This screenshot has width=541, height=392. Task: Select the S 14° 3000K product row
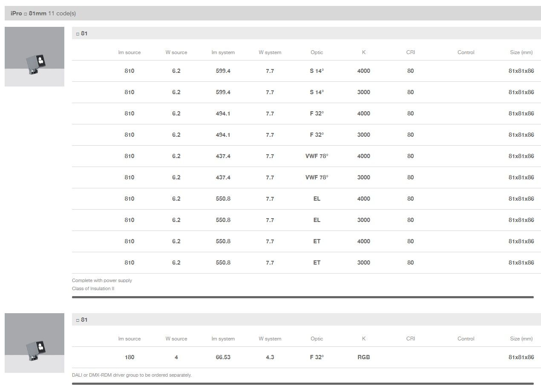(306, 92)
